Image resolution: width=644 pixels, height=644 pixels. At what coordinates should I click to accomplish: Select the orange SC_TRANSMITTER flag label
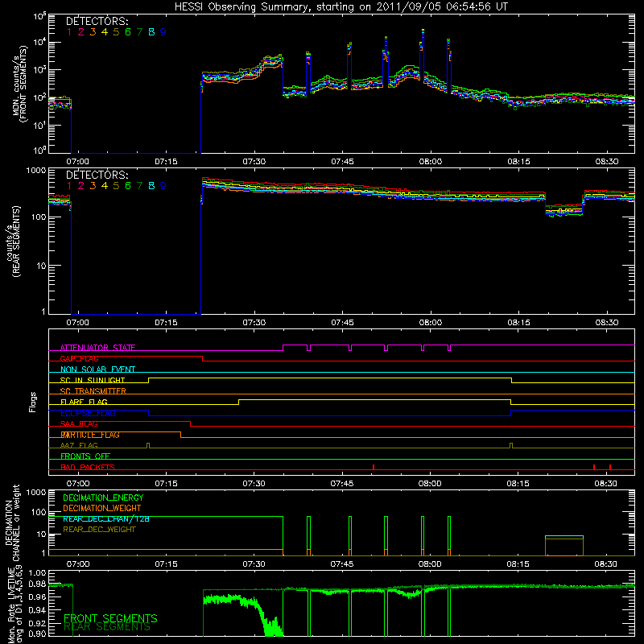click(93, 391)
